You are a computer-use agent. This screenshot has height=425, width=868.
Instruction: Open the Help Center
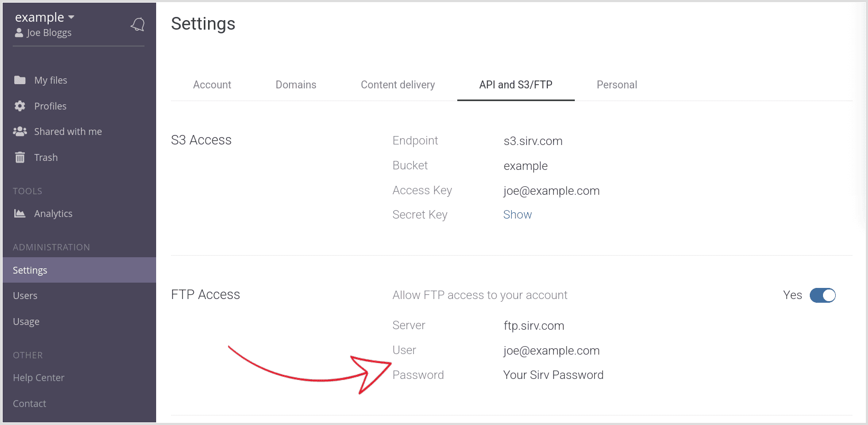coord(38,377)
